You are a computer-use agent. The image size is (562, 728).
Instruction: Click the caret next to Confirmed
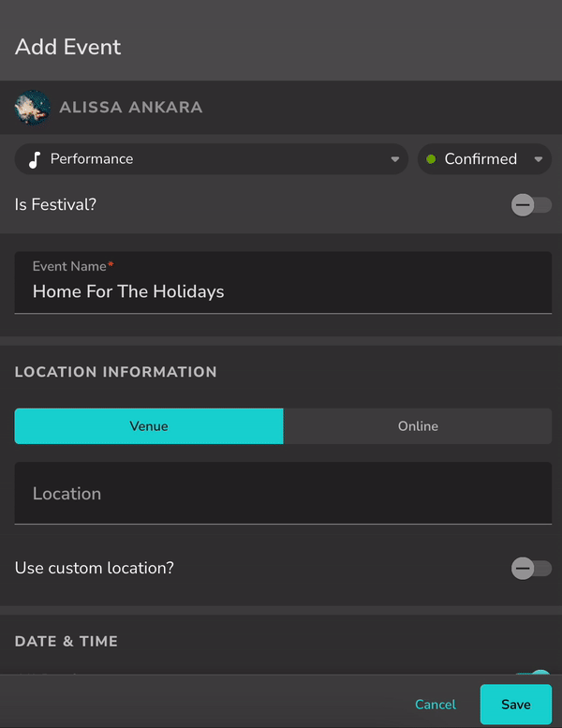pos(539,159)
